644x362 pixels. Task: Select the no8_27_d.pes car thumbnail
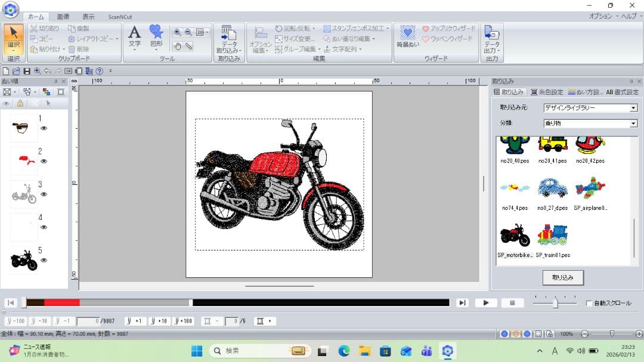552,188
